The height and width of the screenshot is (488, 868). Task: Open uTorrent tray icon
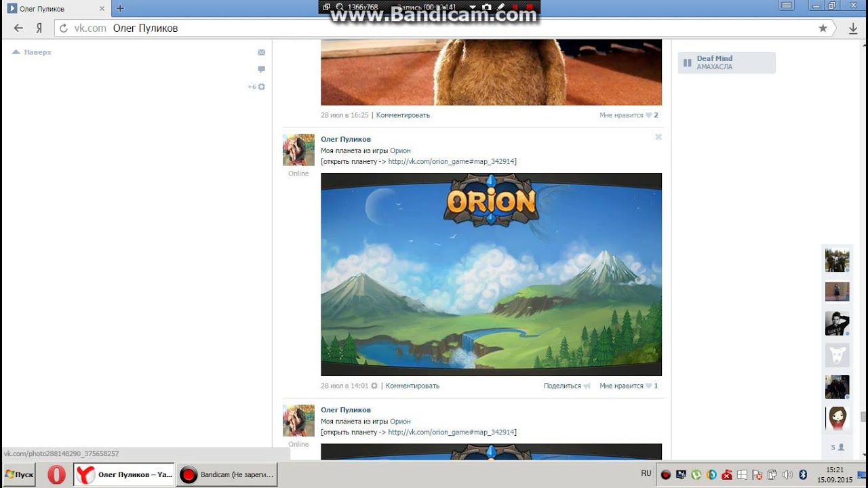[696, 474]
